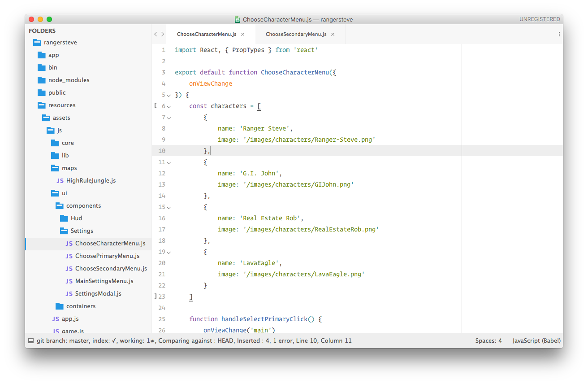Close the ChooseCharacterMenu.js tab
The height and width of the screenshot is (384, 588).
pyautogui.click(x=242, y=34)
